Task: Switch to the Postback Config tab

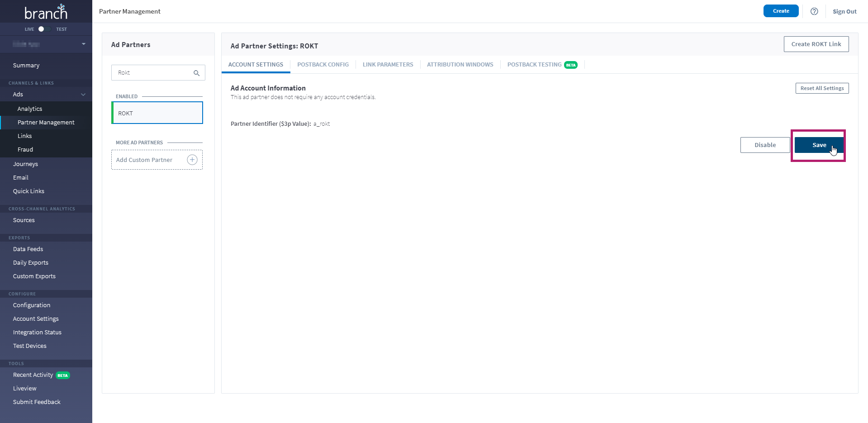Action: pos(323,65)
